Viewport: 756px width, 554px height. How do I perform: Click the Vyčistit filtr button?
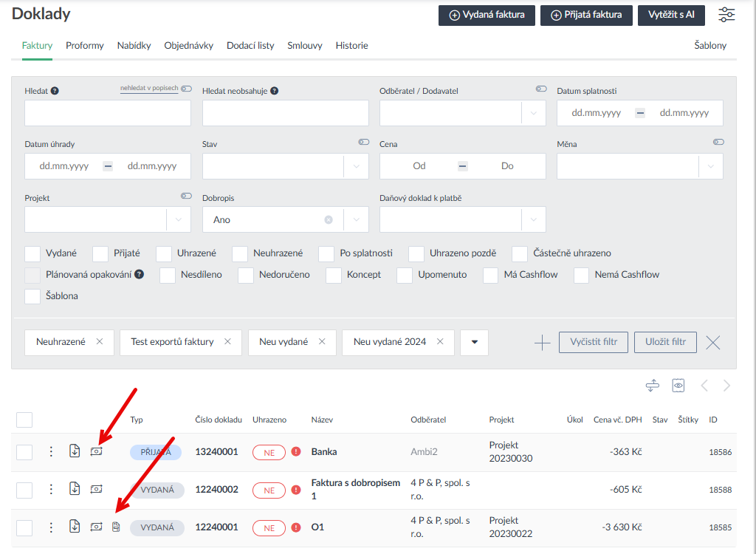(x=594, y=342)
